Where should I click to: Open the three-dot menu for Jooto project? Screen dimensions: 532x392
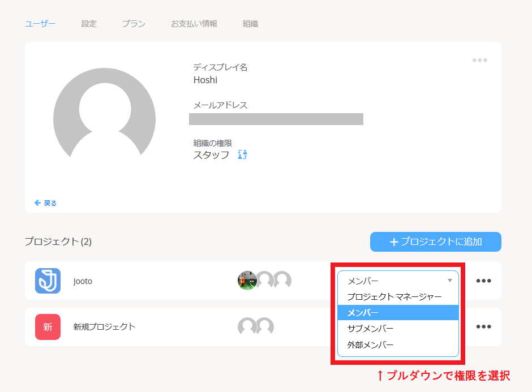[483, 281]
